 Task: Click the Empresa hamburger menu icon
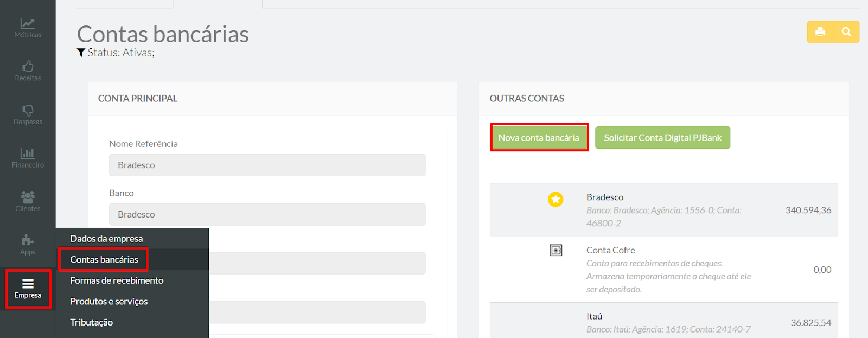(x=28, y=284)
